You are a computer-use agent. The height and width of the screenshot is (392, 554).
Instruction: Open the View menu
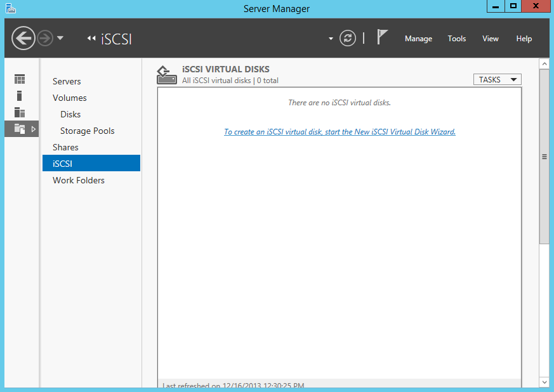click(x=490, y=39)
